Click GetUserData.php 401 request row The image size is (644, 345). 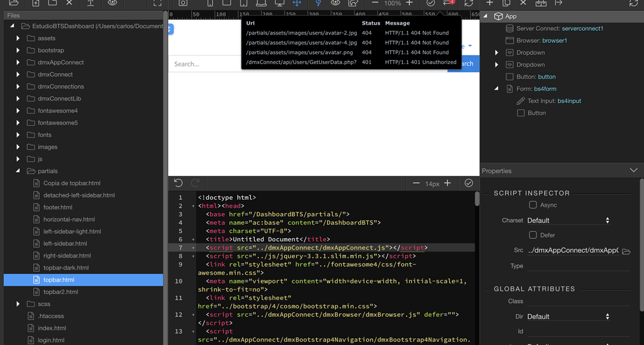(351, 62)
